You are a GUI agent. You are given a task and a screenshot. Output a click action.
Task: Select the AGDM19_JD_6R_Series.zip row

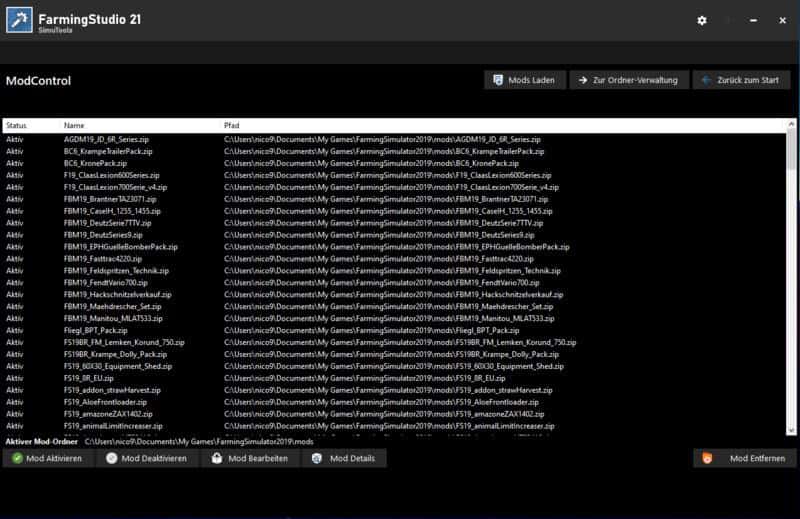click(x=106, y=139)
